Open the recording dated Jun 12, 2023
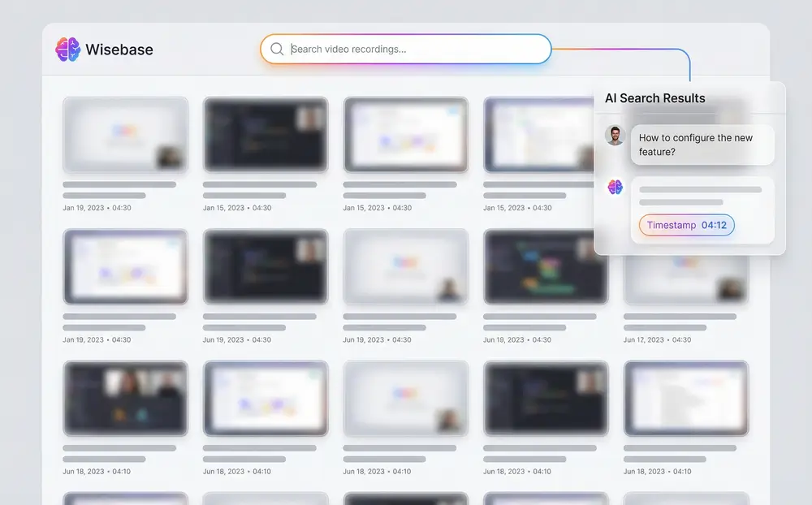This screenshot has height=505, width=812. point(686,279)
